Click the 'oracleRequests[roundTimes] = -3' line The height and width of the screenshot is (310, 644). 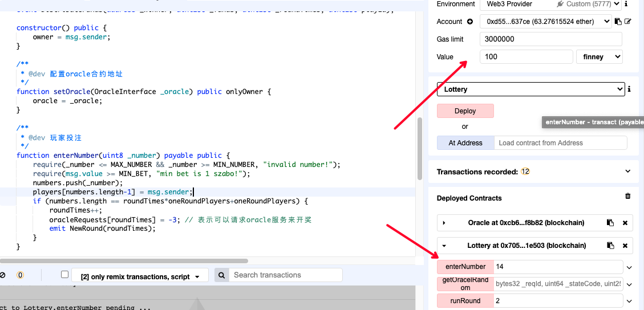click(181, 219)
